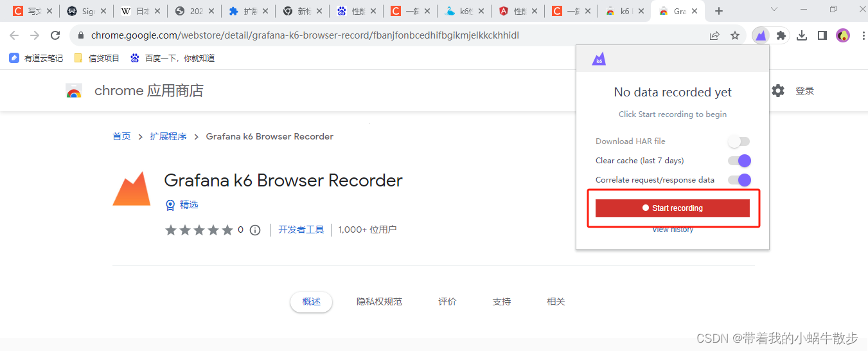Switch to the 新标 tab

click(302, 11)
